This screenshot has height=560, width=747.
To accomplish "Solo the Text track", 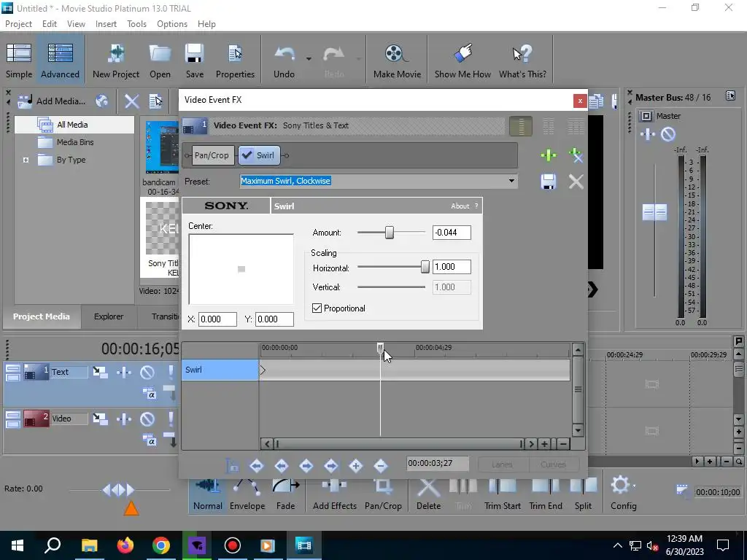I will 171,372.
